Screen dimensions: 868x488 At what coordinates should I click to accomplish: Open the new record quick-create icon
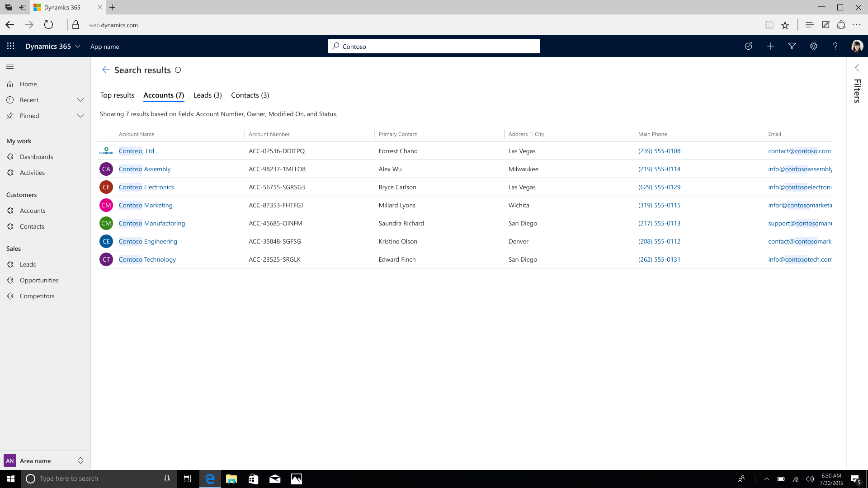pyautogui.click(x=771, y=46)
